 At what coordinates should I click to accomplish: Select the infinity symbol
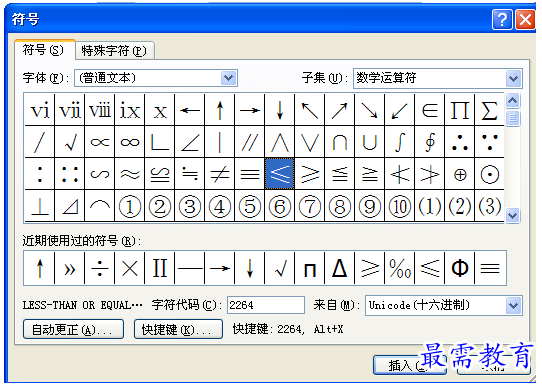[x=130, y=142]
